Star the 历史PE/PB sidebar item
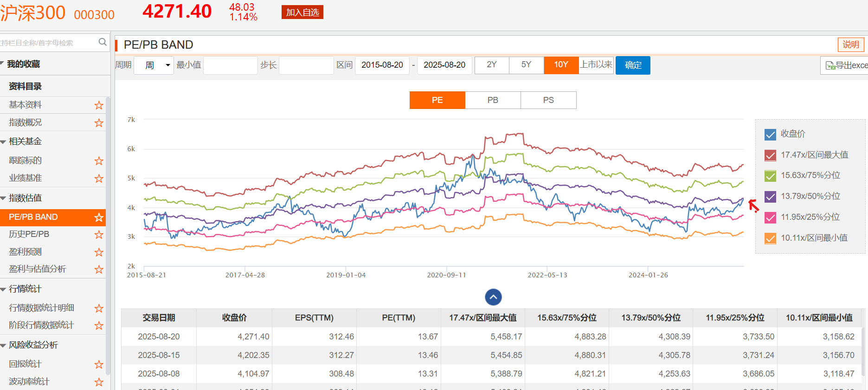Image resolution: width=868 pixels, height=390 pixels. tap(99, 235)
